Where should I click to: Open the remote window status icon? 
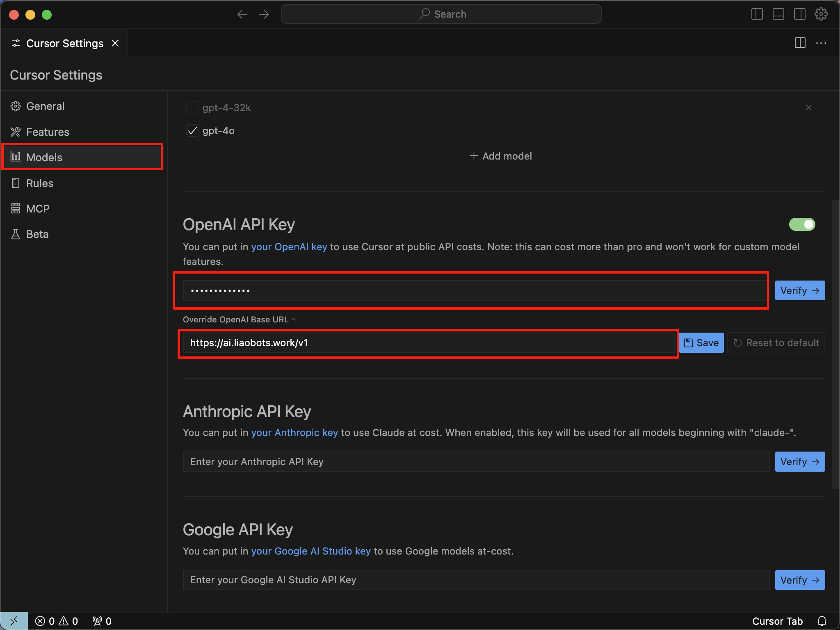point(14,621)
